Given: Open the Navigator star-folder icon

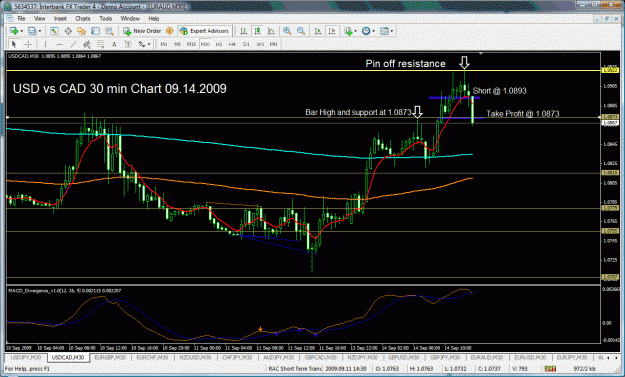Looking at the screenshot, I should pyautogui.click(x=81, y=31).
